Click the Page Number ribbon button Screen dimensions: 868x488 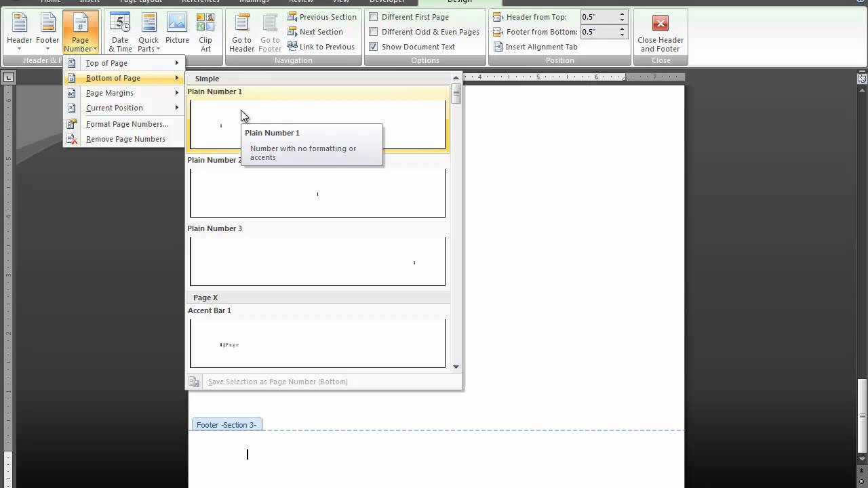pyautogui.click(x=80, y=32)
